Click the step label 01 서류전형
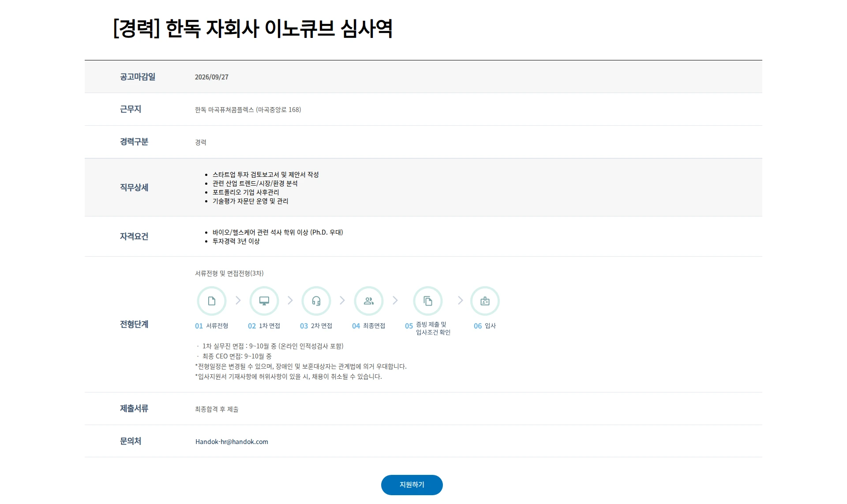The height and width of the screenshot is (504, 847). coord(212,326)
